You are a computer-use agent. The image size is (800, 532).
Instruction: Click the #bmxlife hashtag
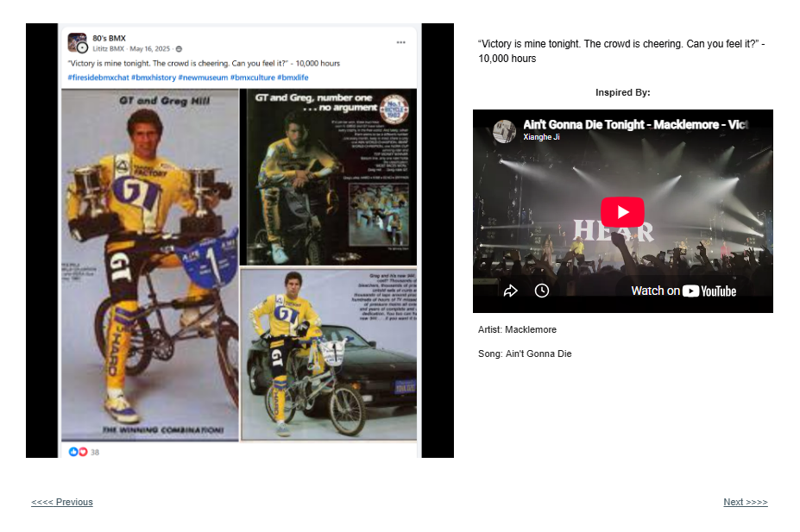point(293,78)
